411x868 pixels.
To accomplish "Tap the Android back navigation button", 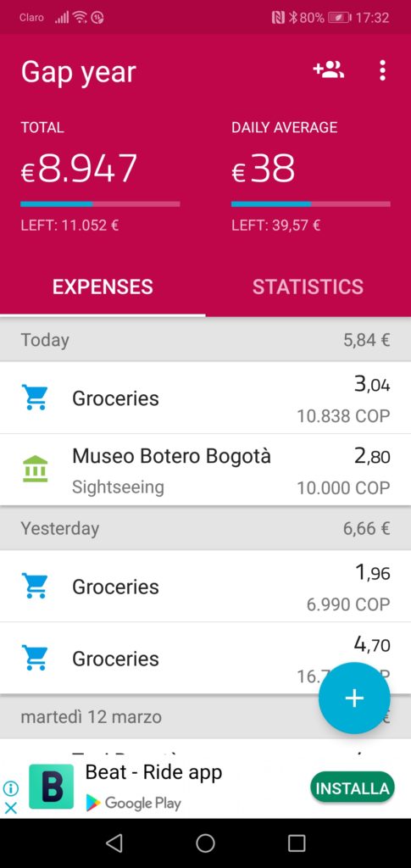I will [114, 843].
